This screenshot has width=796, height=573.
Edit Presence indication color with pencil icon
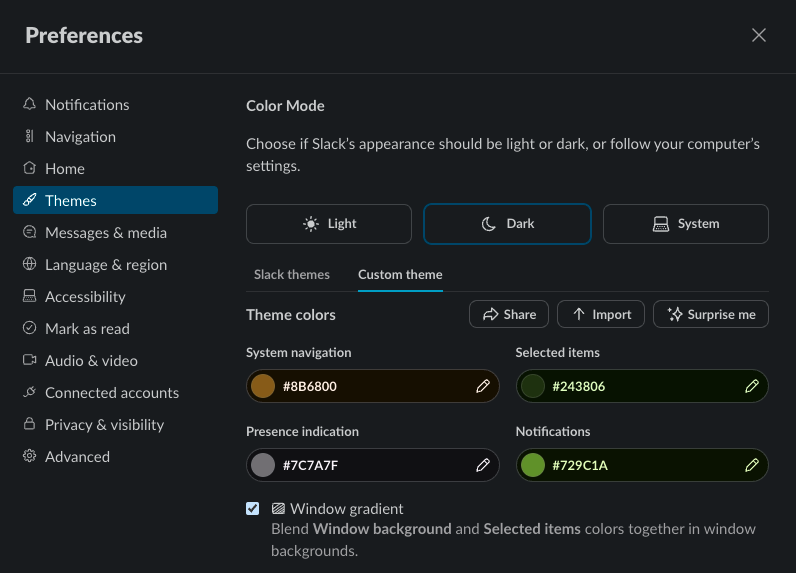coord(483,465)
